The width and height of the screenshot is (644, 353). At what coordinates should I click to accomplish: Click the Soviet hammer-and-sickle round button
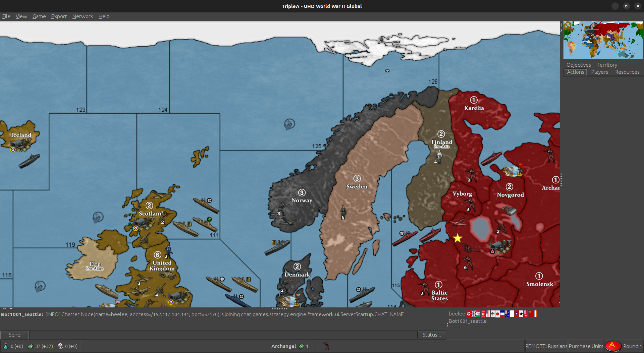tap(613, 346)
